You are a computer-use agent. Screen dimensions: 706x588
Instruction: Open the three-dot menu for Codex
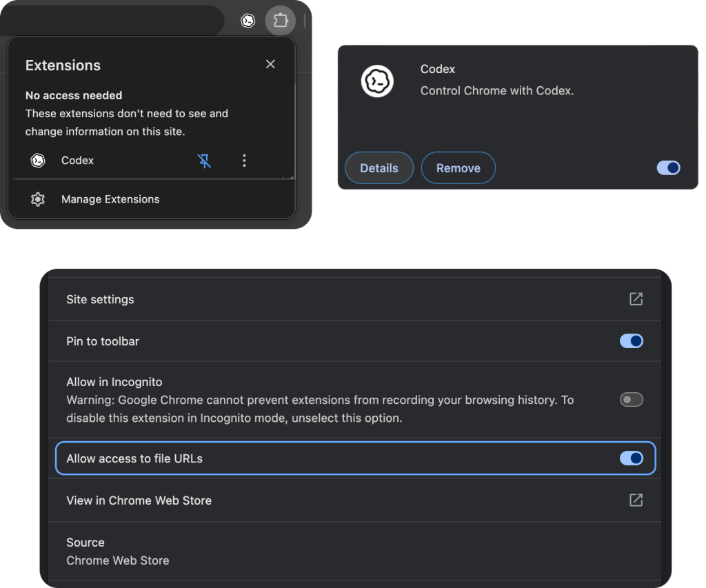244,161
